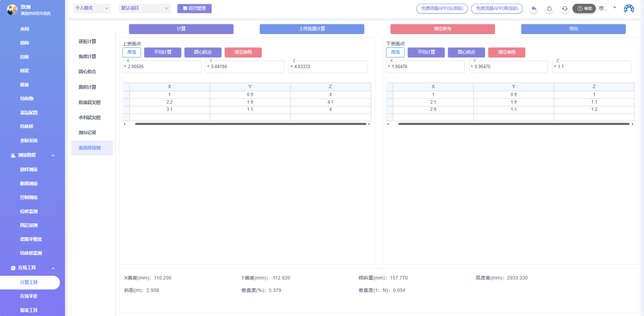Screen dimensions: 644x316
Task: Open the 个人模式 mode dropdown
Action: pos(92,9)
